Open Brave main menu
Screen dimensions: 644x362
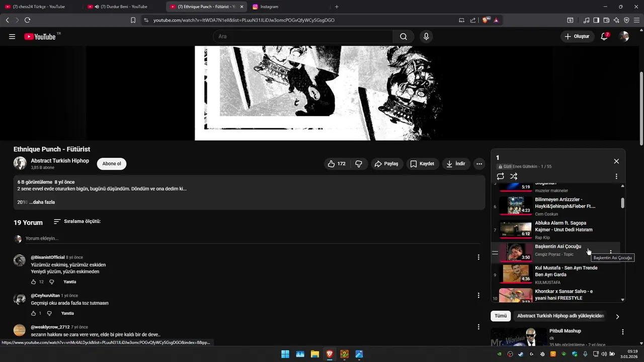(636, 20)
